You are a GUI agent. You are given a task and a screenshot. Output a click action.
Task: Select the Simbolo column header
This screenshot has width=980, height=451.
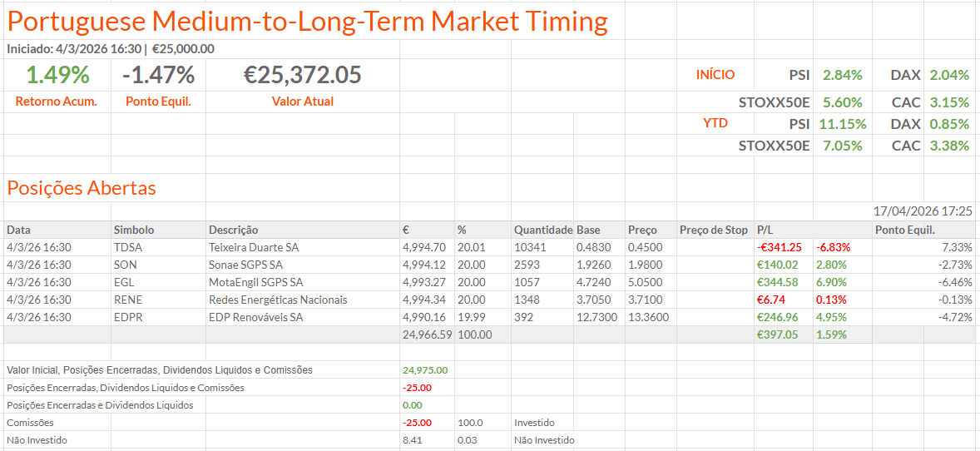(134, 230)
